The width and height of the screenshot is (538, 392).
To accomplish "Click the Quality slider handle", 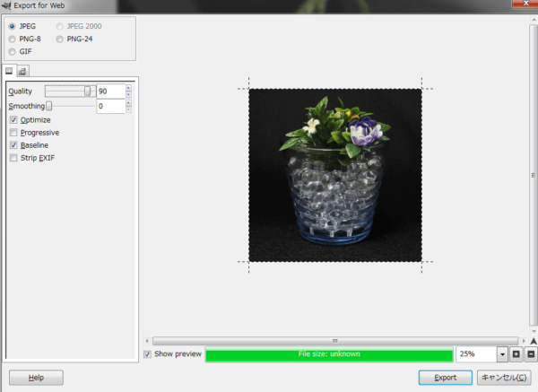I will [x=88, y=91].
